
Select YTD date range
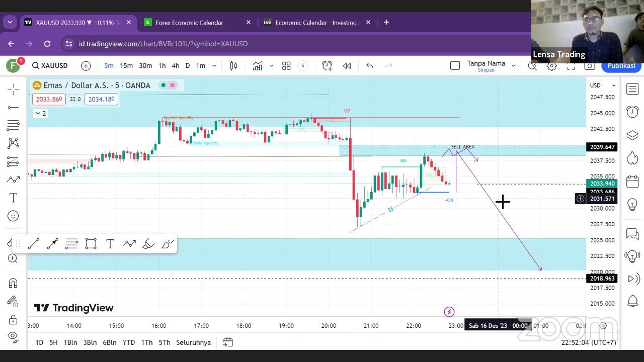(129, 342)
